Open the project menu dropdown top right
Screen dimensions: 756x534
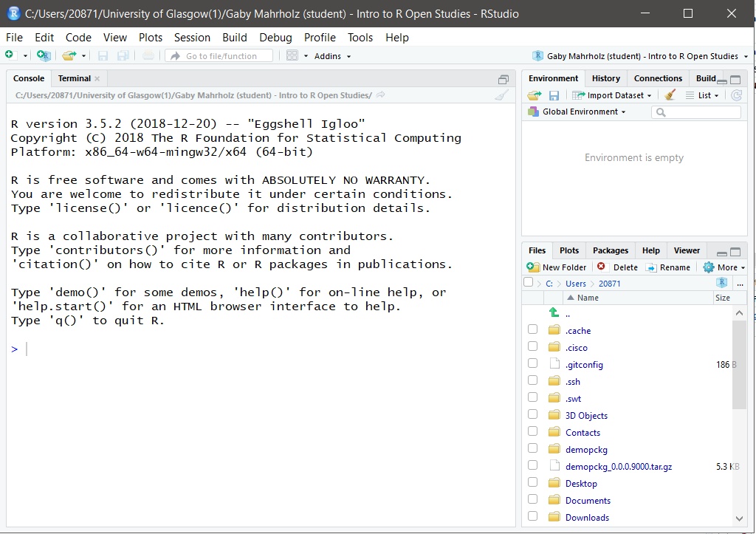coord(746,56)
